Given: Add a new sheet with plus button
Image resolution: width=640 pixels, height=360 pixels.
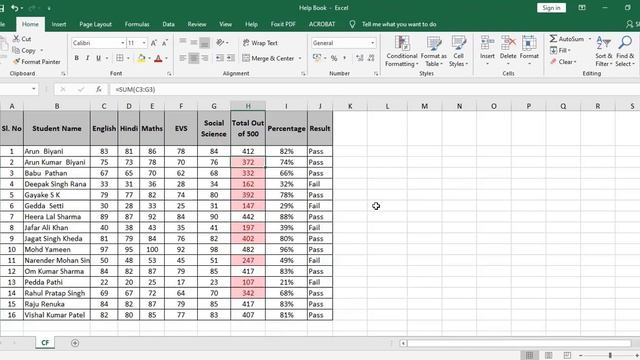Looking at the screenshot, I should pyautogui.click(x=75, y=343).
